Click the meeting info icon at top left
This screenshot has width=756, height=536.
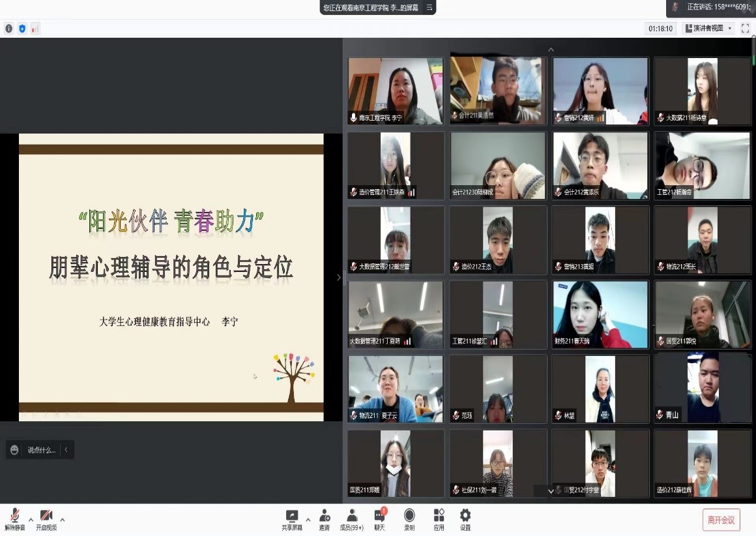pyautogui.click(x=8, y=29)
